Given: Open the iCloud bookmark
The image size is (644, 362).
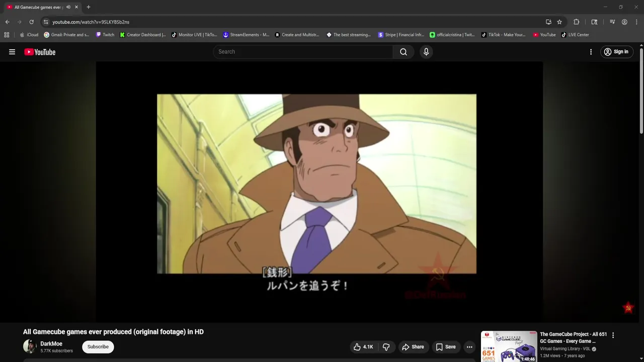Looking at the screenshot, I should 29,35.
